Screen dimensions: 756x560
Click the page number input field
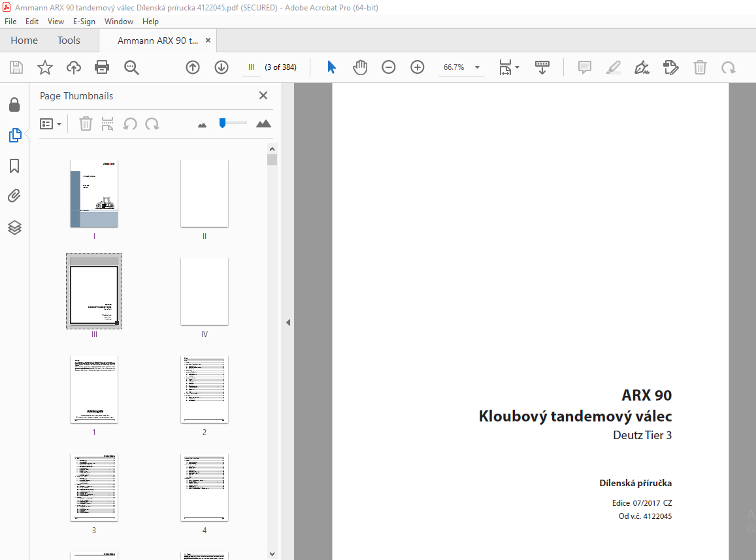251,67
